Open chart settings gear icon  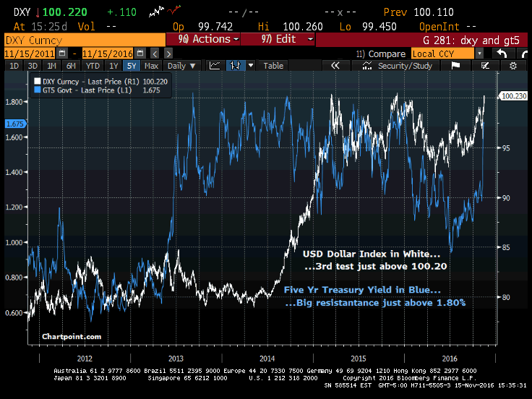point(513,66)
